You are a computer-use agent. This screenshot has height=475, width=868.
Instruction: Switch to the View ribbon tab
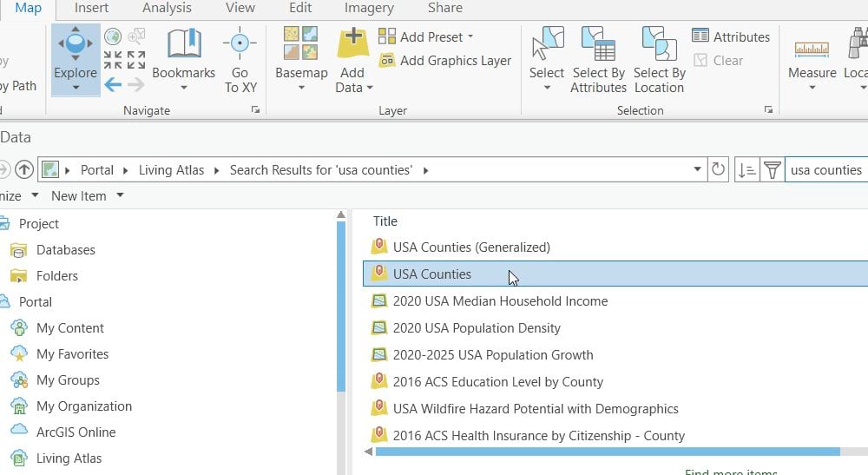coord(240,9)
